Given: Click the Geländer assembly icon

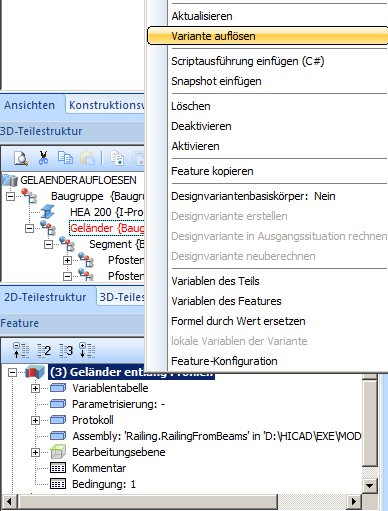Looking at the screenshot, I should click(x=48, y=228).
